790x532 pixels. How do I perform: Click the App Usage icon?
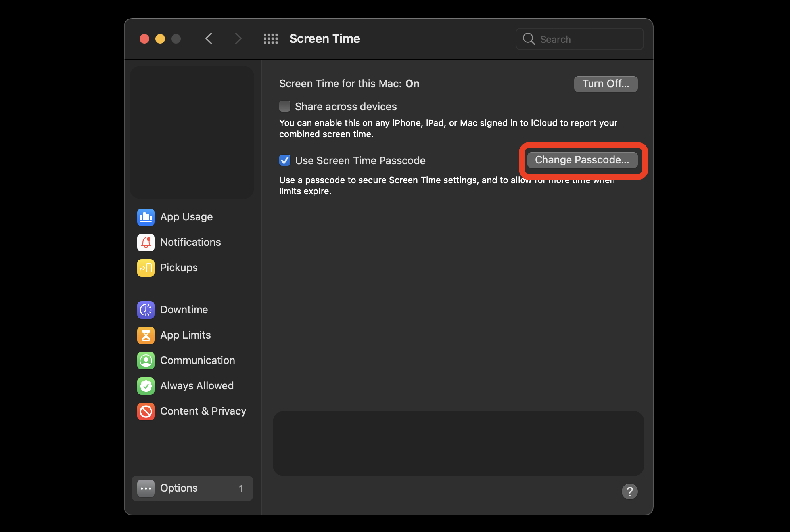(x=146, y=216)
